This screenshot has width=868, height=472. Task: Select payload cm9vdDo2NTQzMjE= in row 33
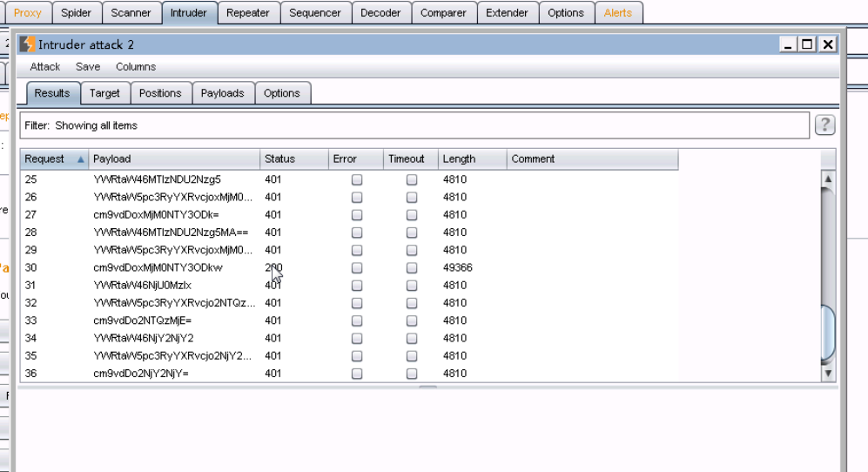coord(142,320)
